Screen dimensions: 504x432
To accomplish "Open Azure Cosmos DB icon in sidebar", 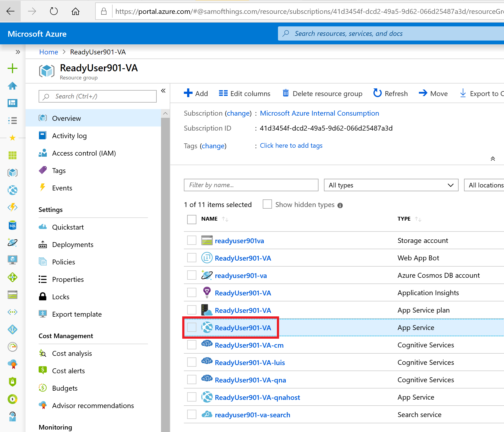I will click(x=13, y=242).
